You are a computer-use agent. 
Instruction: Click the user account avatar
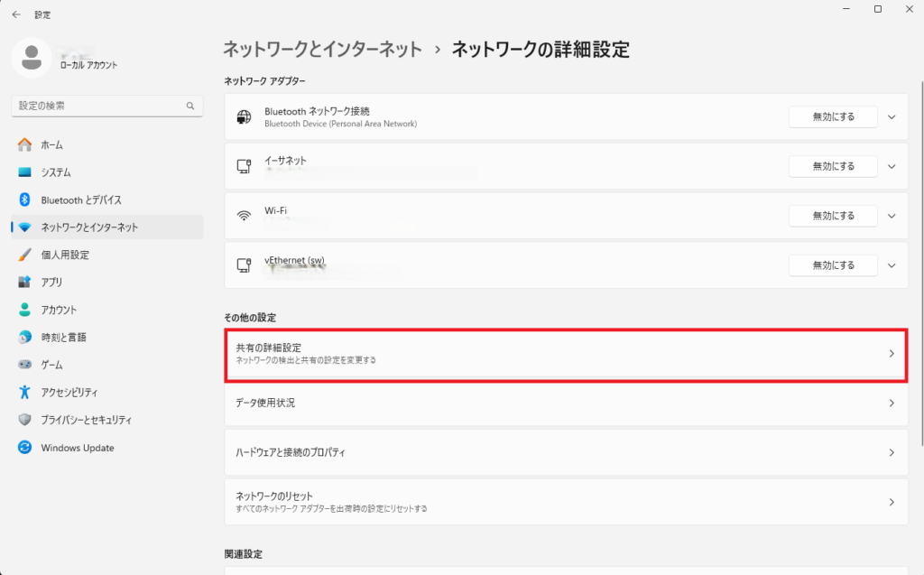(32, 57)
